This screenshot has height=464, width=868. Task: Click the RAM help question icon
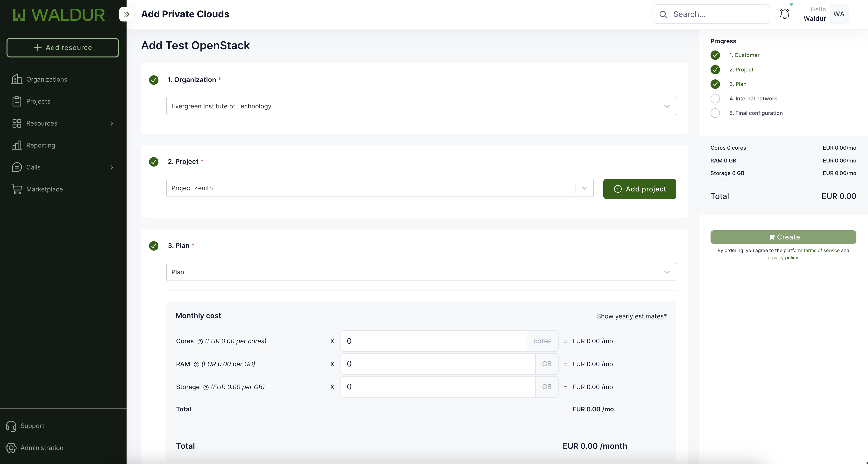(196, 364)
